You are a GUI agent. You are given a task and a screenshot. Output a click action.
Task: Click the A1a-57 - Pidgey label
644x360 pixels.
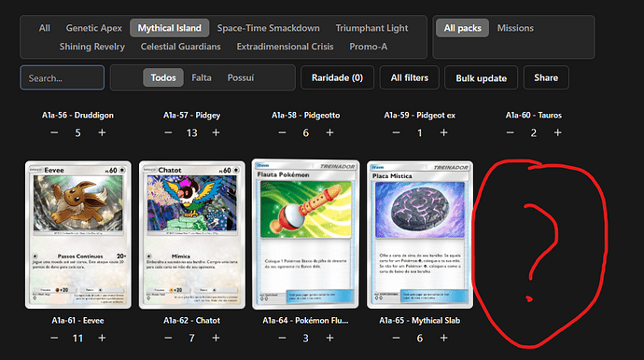click(192, 116)
